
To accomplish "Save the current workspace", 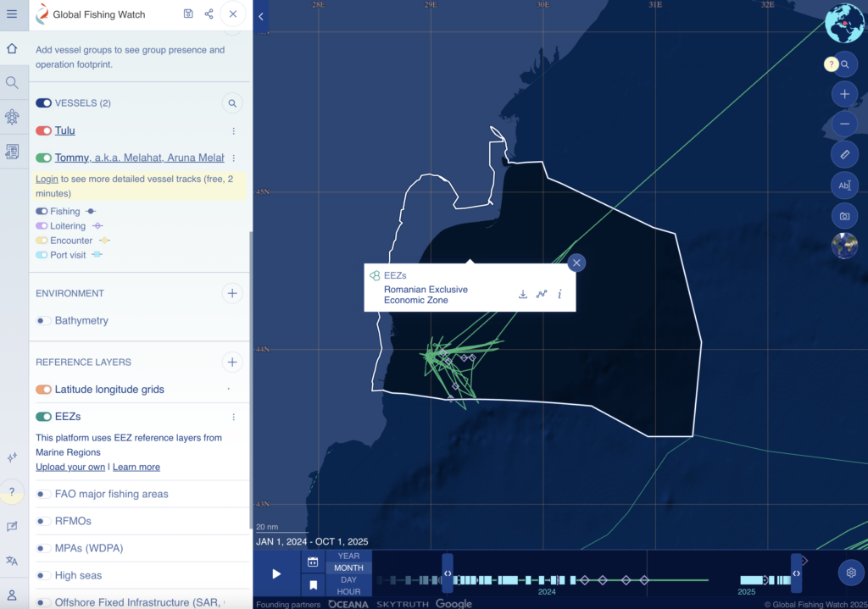I will pyautogui.click(x=188, y=14).
